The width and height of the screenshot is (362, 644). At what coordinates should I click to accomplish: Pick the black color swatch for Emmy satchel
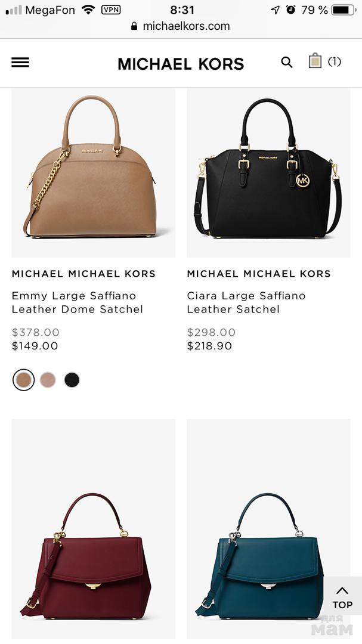pyautogui.click(x=72, y=380)
